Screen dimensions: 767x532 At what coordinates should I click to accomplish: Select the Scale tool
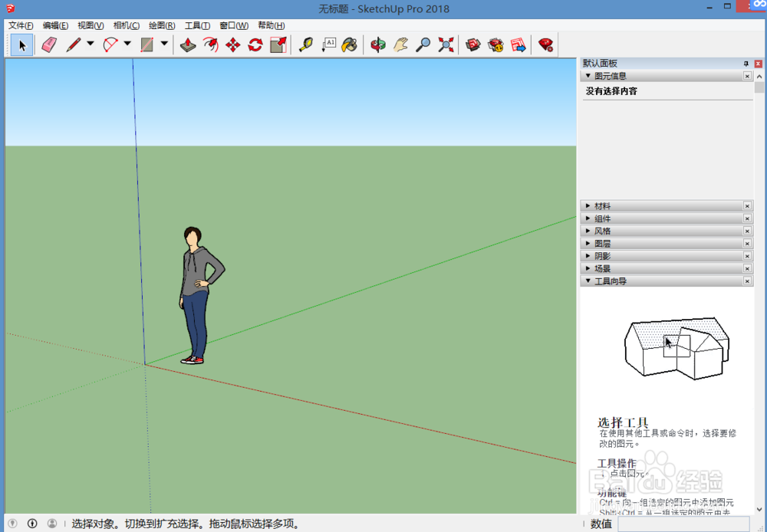click(x=278, y=45)
